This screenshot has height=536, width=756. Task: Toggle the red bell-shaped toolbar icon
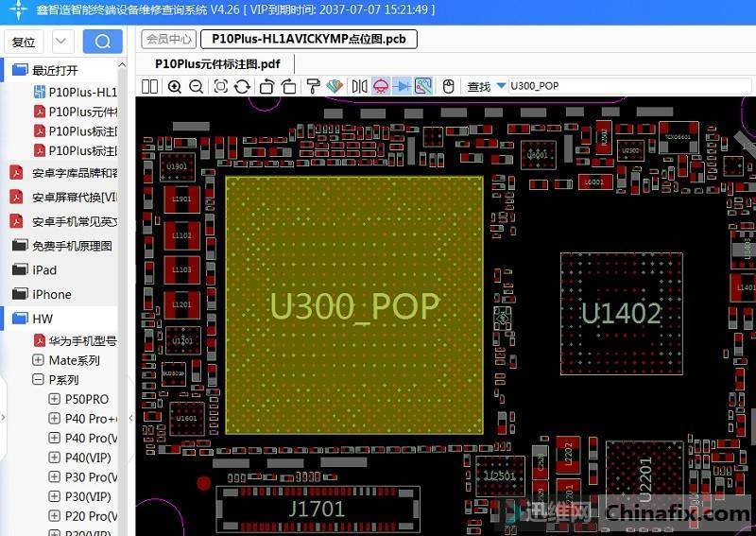(381, 86)
